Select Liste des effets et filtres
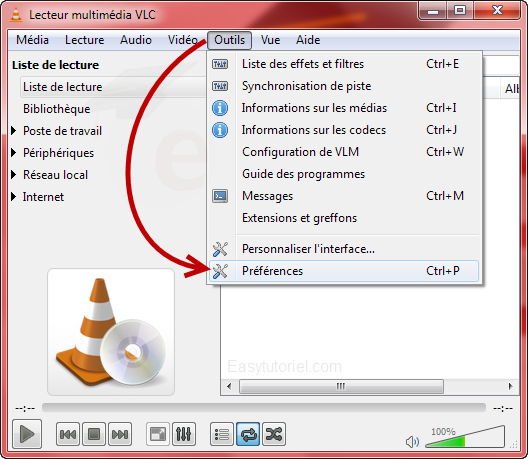The image size is (528, 459). pyautogui.click(x=344, y=64)
